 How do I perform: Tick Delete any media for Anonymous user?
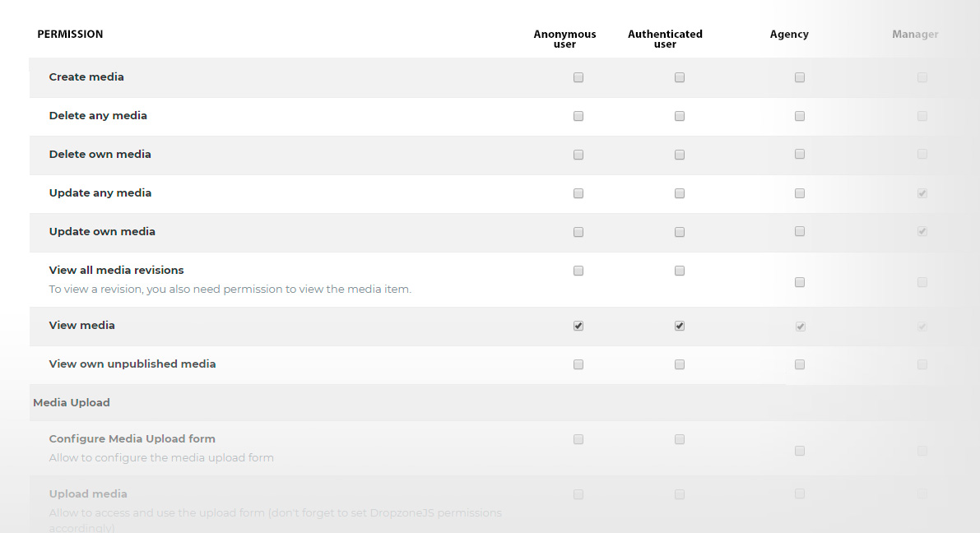click(x=578, y=116)
